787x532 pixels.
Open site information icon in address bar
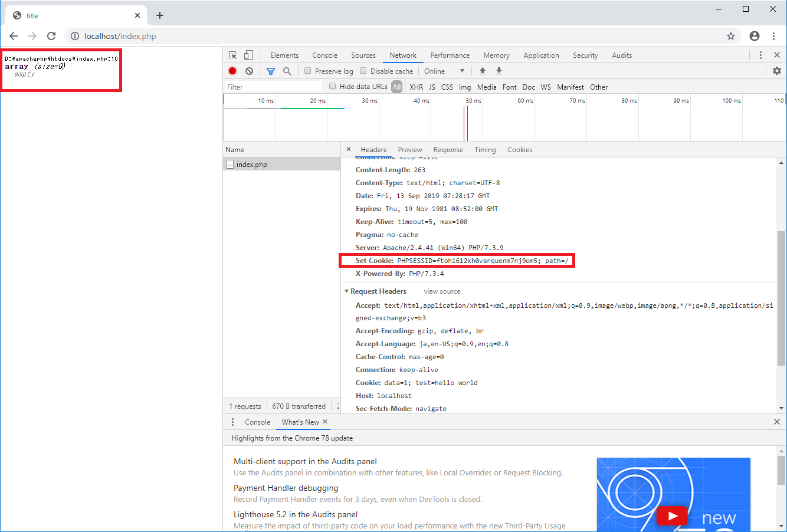[x=75, y=36]
